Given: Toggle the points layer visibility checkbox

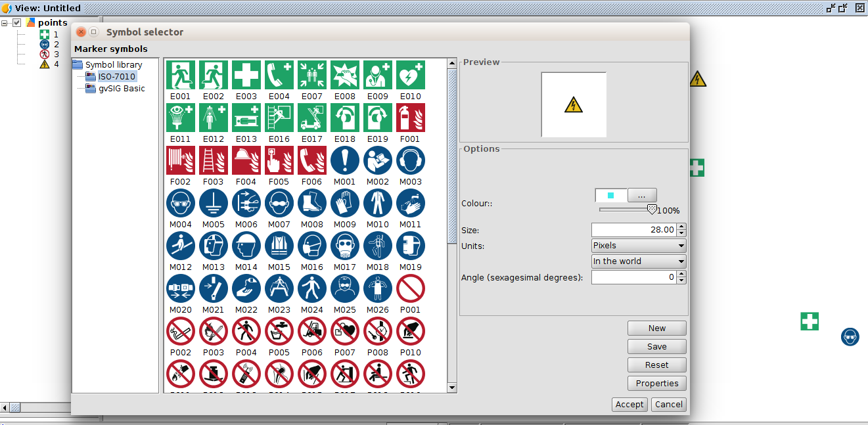Looking at the screenshot, I should coord(17,23).
